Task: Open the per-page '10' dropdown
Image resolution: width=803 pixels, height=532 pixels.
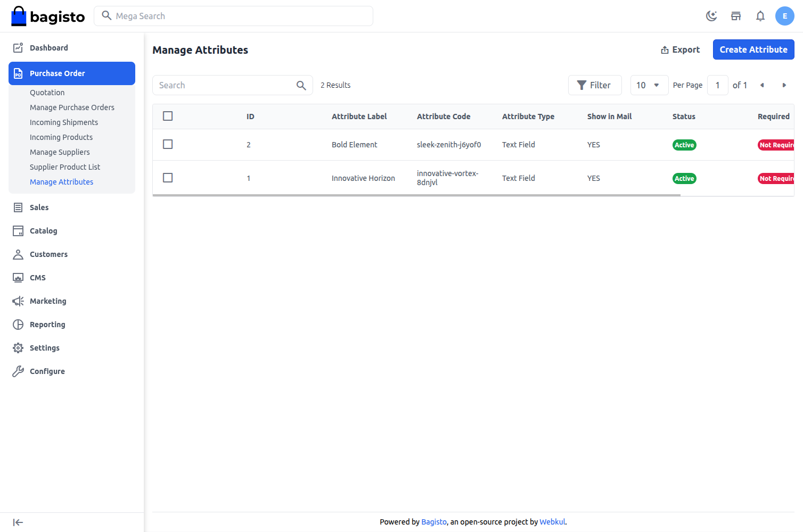Action: (649, 85)
